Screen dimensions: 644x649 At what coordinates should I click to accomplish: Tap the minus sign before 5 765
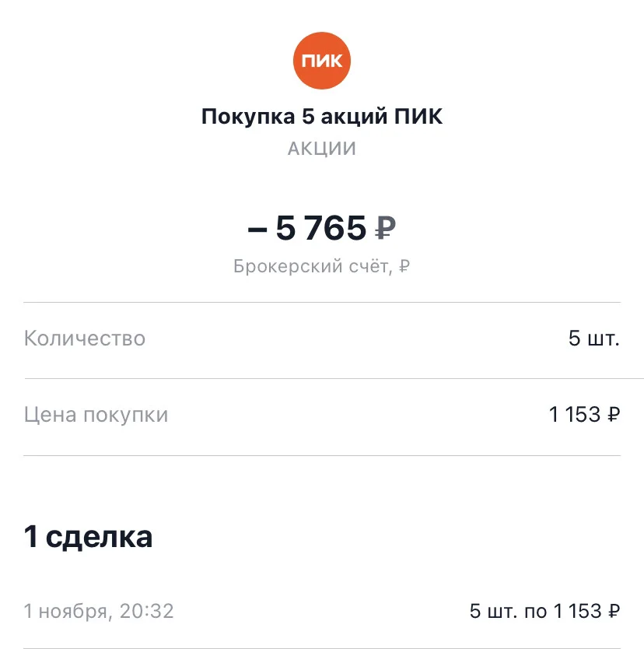(257, 230)
